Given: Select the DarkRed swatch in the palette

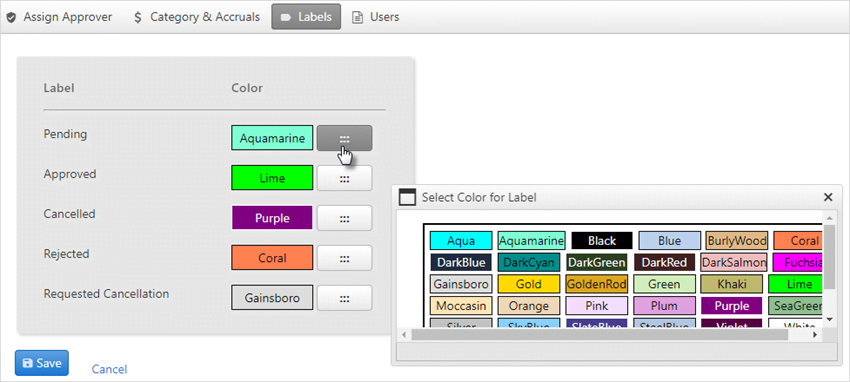Looking at the screenshot, I should coord(664,263).
